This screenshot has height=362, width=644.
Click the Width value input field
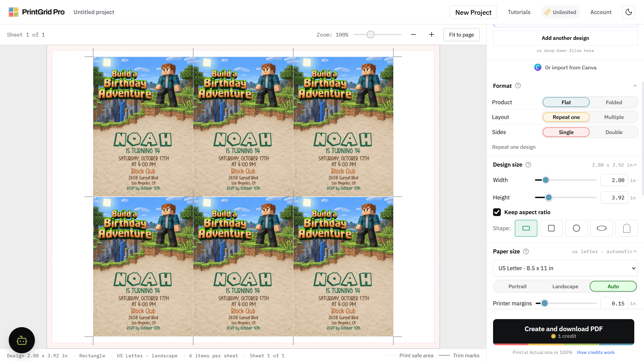tap(614, 180)
